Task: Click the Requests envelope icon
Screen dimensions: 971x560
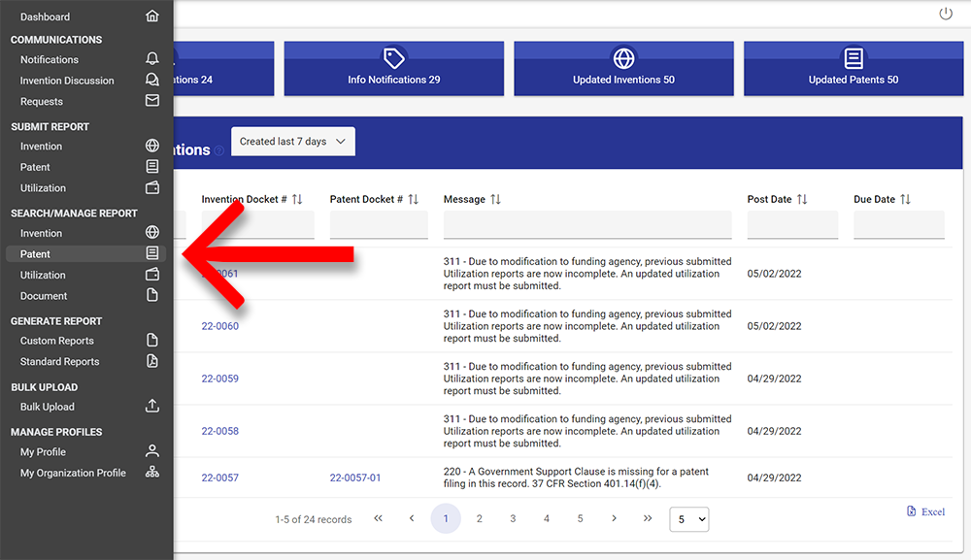Action: (x=151, y=101)
